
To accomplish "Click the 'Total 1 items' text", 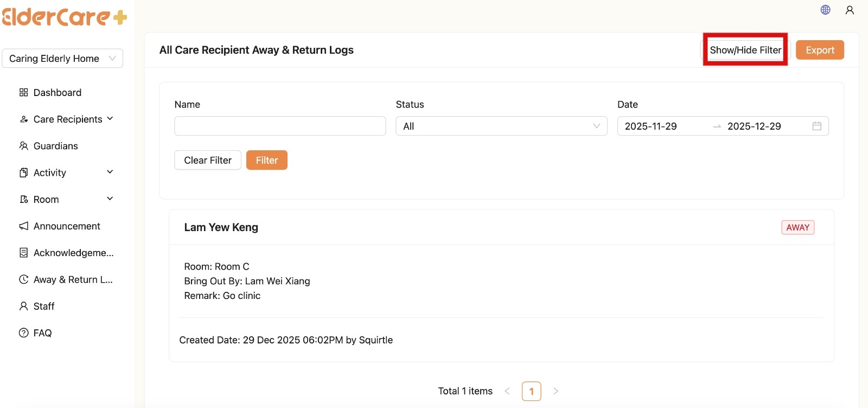I will coord(465,391).
